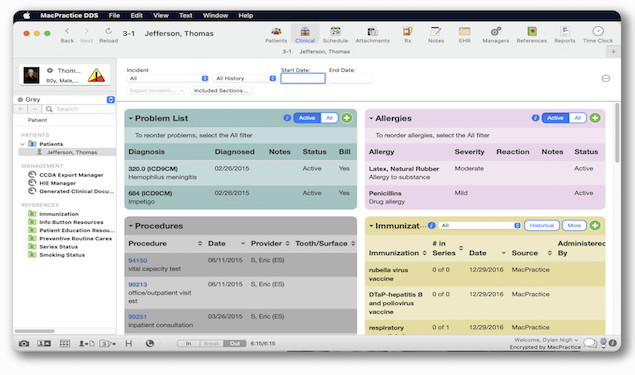Show Active allergies only
Viewport: 635px width, 375px height.
point(555,118)
